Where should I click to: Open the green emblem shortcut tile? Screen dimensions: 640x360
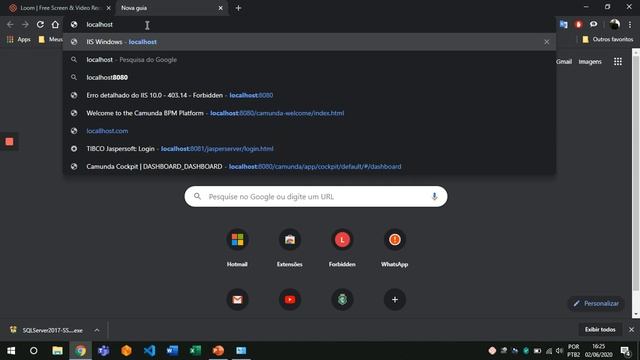[x=342, y=300]
